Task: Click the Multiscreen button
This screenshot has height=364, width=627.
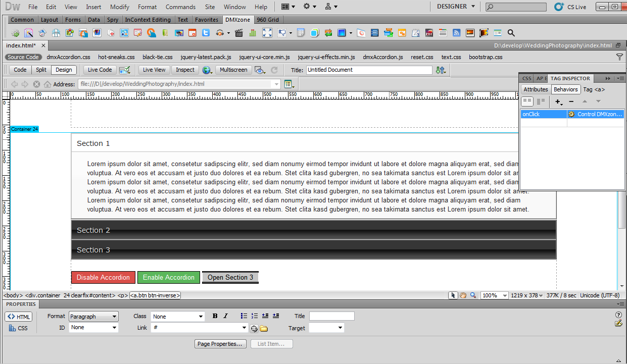Action: tap(233, 70)
